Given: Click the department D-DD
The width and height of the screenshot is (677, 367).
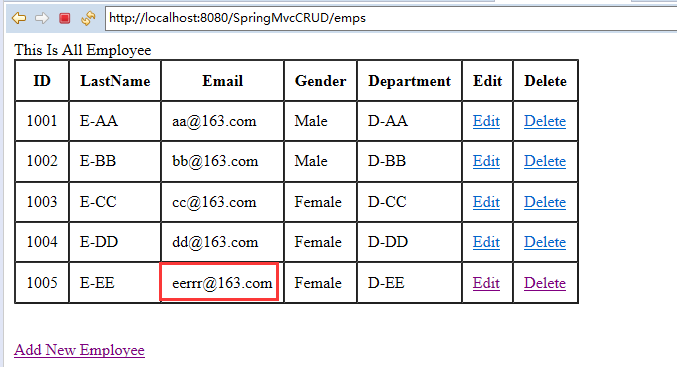Looking at the screenshot, I should click(388, 242).
